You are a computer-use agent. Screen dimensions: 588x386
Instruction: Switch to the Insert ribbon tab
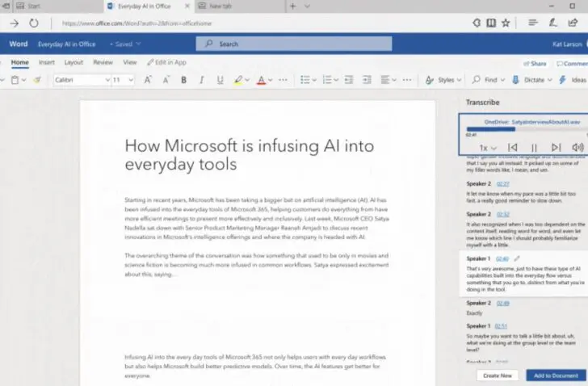click(x=47, y=63)
